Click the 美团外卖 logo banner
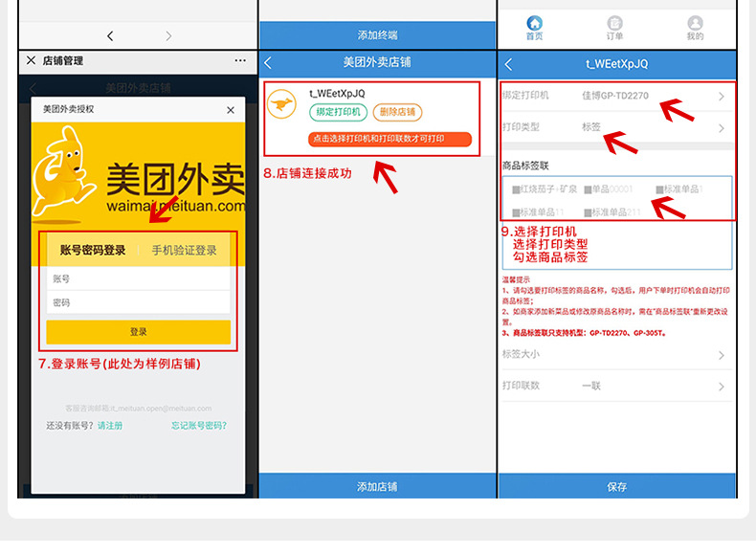This screenshot has height=554, width=756. (139, 176)
